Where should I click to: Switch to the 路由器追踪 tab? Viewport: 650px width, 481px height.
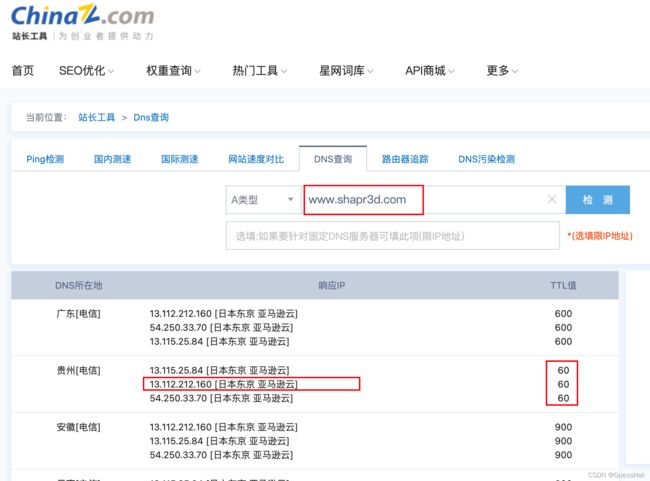(405, 159)
